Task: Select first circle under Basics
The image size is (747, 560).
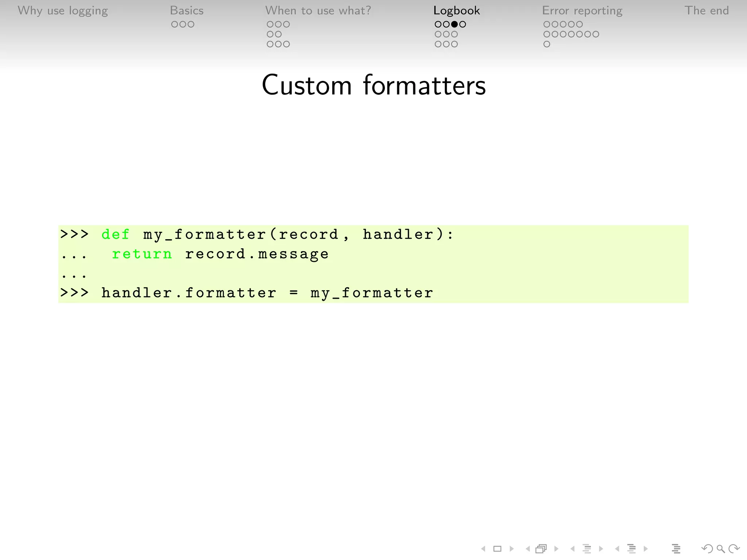Action: pos(175,24)
